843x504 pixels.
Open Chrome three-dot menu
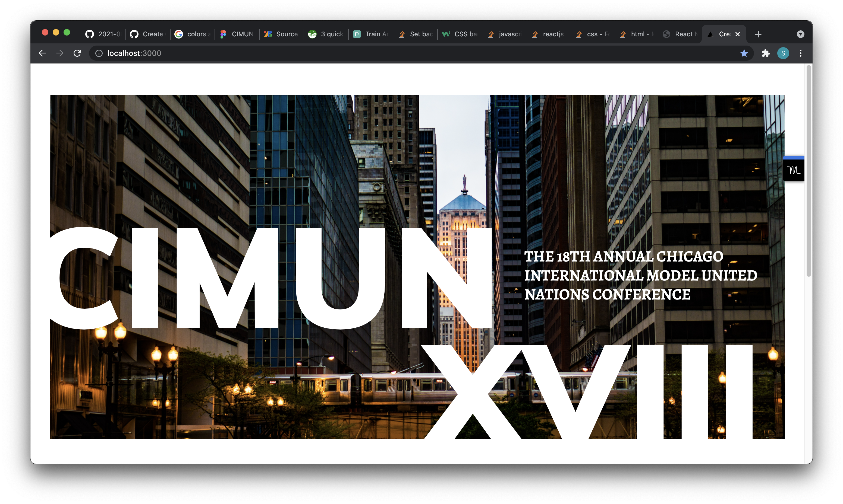(801, 53)
